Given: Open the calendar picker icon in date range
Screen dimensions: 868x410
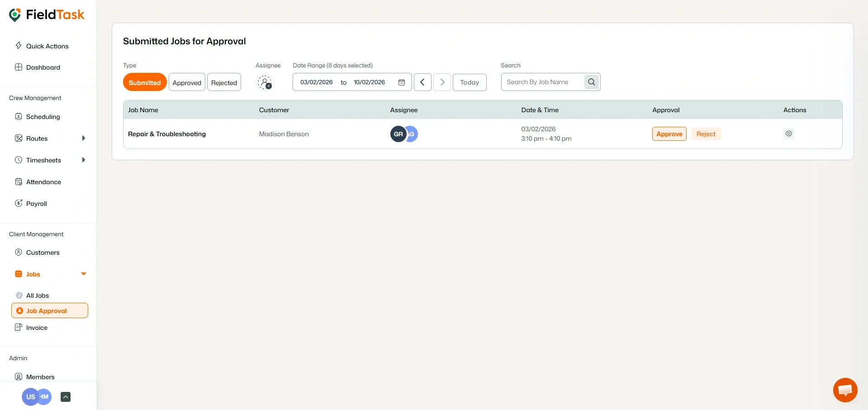Looking at the screenshot, I should [x=402, y=82].
